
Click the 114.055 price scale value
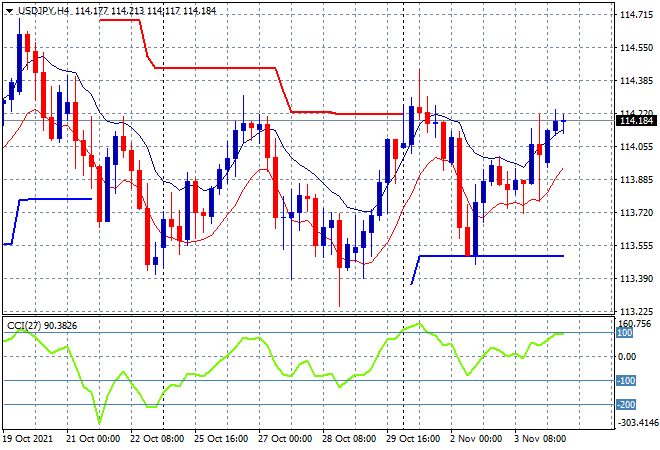(636, 146)
